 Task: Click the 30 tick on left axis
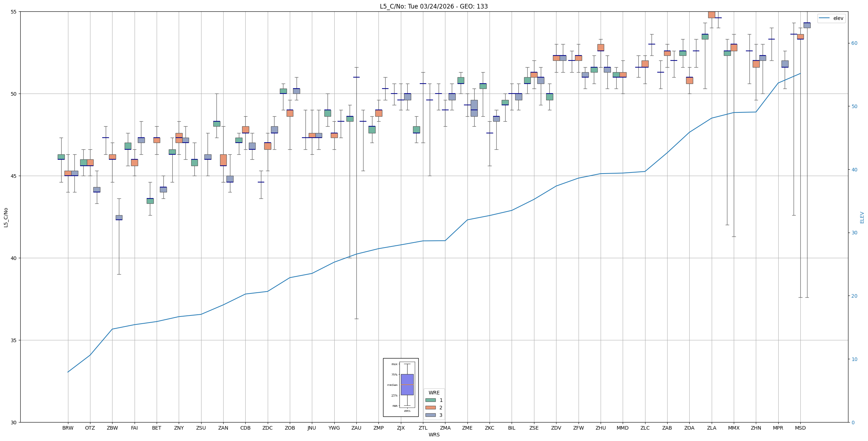(x=14, y=423)
